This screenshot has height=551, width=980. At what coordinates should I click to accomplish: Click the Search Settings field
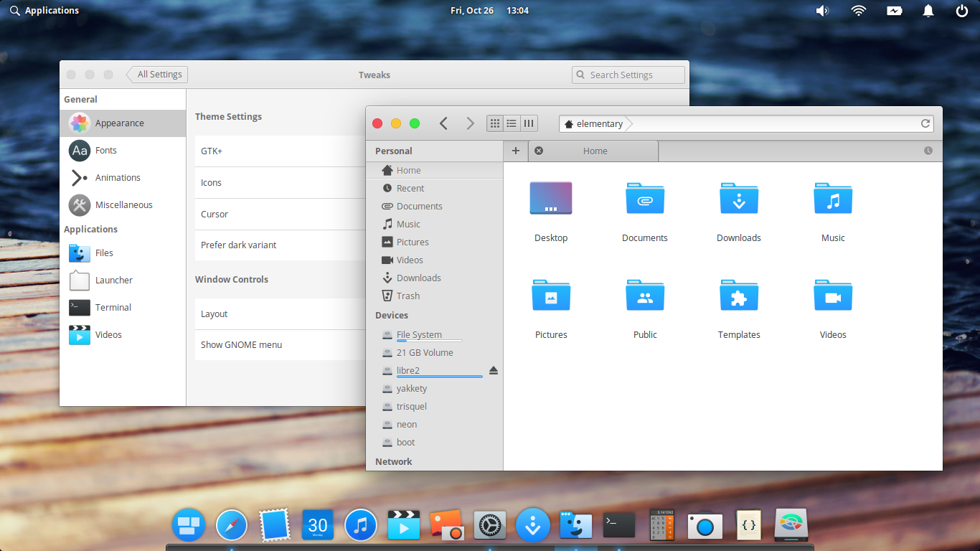pos(628,74)
